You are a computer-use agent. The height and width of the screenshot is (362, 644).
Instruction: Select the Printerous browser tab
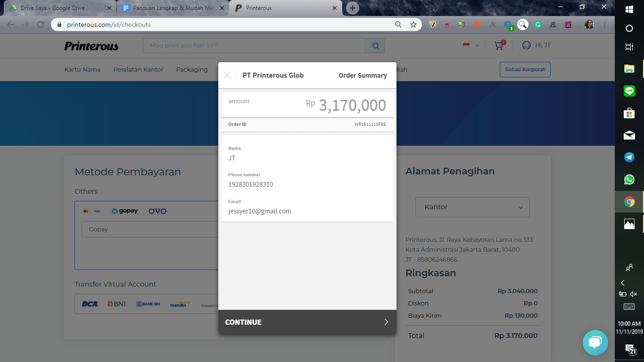(286, 8)
